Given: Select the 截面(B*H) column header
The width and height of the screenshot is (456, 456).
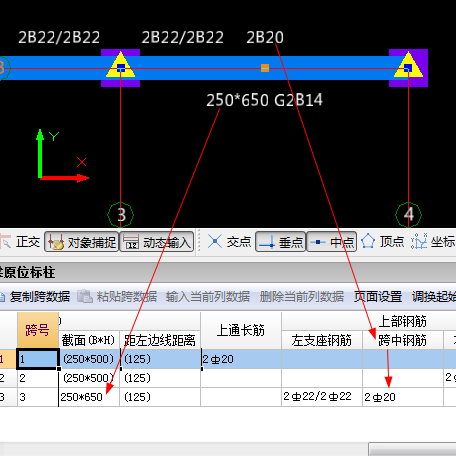Looking at the screenshot, I should pos(89,340).
